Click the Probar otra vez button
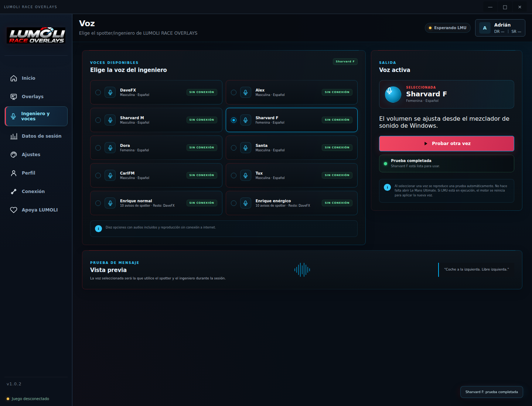The width and height of the screenshot is (532, 406). [447, 144]
